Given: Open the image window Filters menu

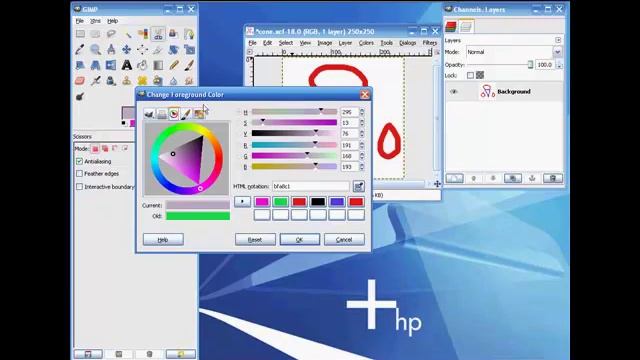Looking at the screenshot, I should coord(429,43).
